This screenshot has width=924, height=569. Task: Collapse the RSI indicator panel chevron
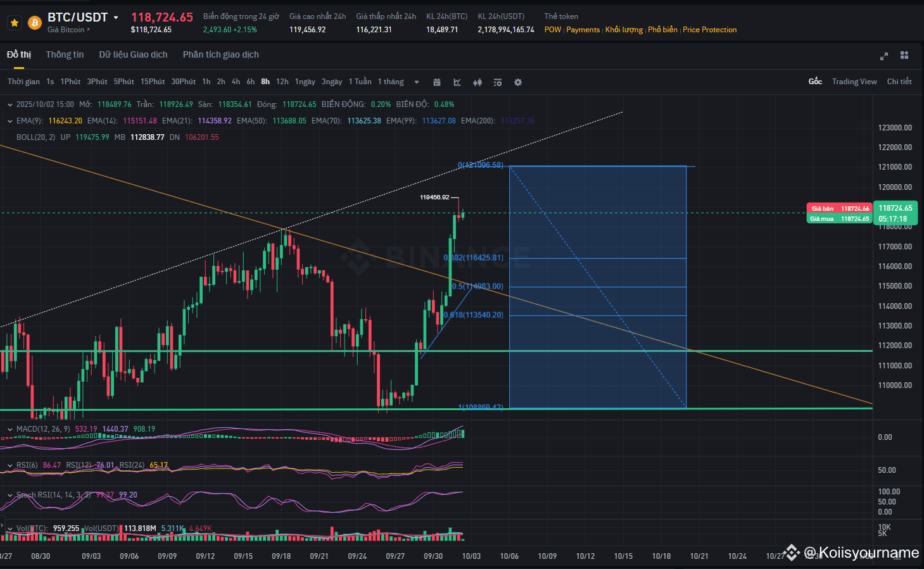[9, 465]
